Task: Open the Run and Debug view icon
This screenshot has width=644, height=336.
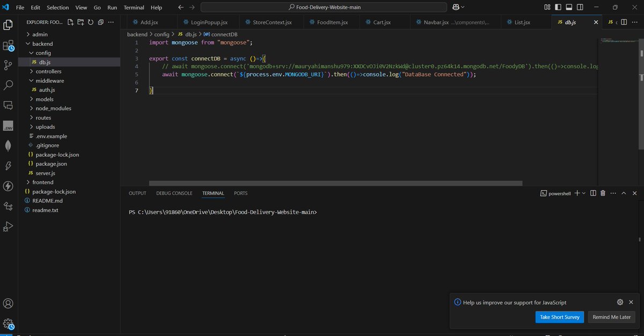Action: tap(8, 226)
